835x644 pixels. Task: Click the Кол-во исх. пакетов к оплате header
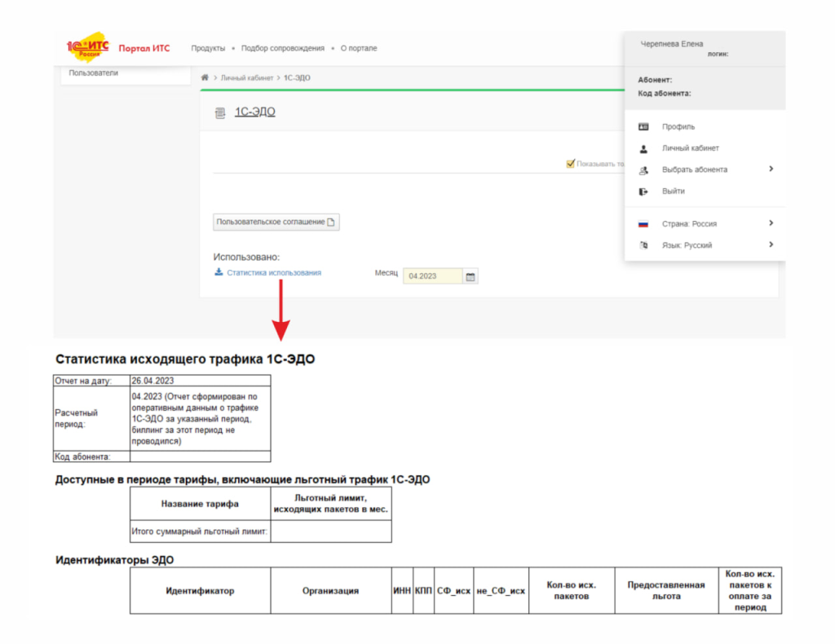(750, 591)
